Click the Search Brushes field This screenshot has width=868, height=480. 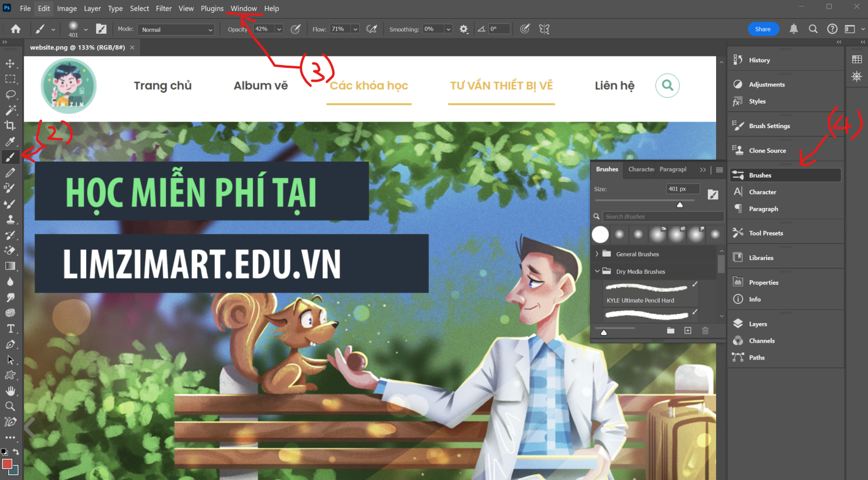(x=663, y=217)
